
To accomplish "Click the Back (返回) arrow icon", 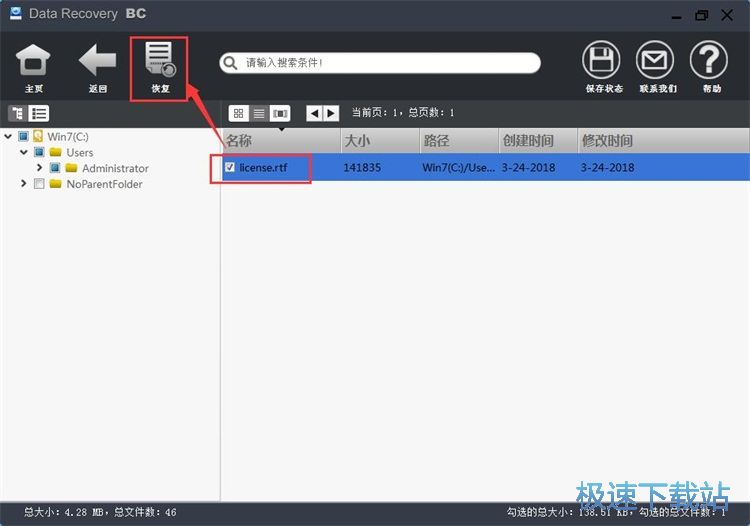I will click(97, 61).
